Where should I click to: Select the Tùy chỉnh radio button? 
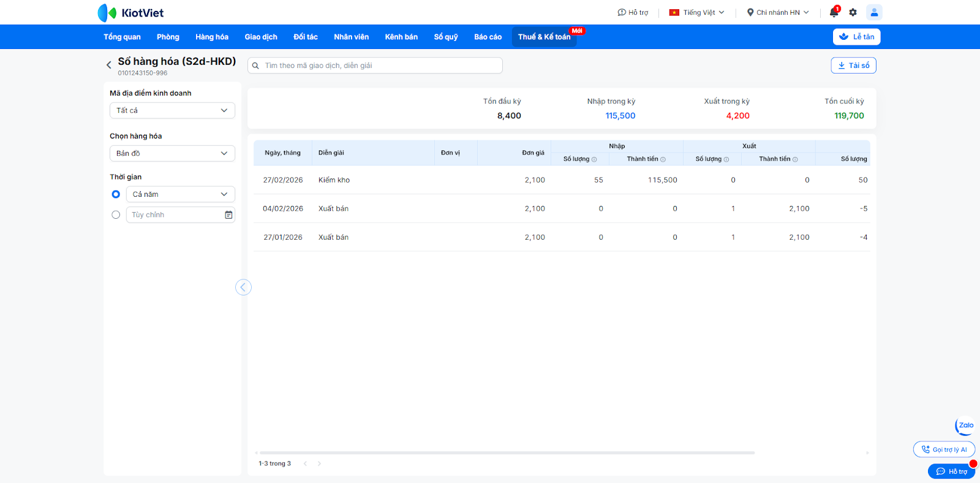tap(116, 215)
